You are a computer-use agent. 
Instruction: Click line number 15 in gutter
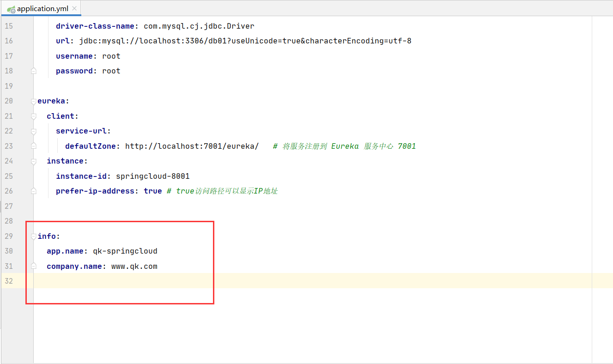[x=9, y=26]
